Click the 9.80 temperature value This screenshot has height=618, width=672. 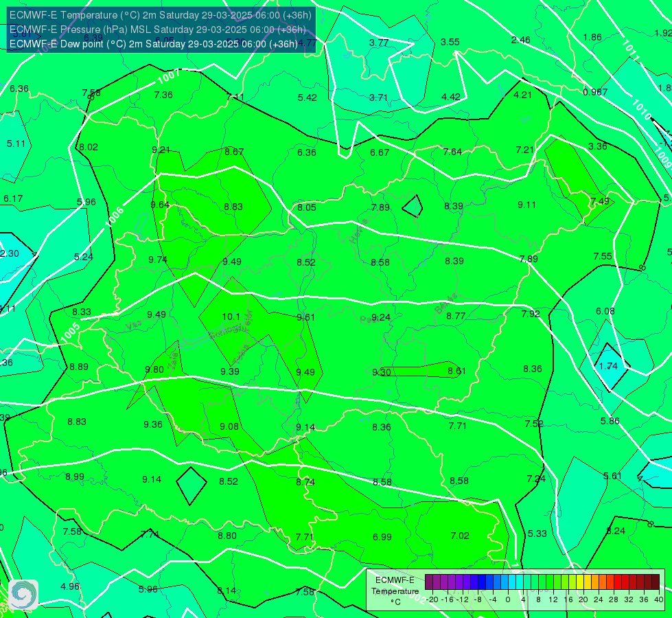tap(154, 369)
